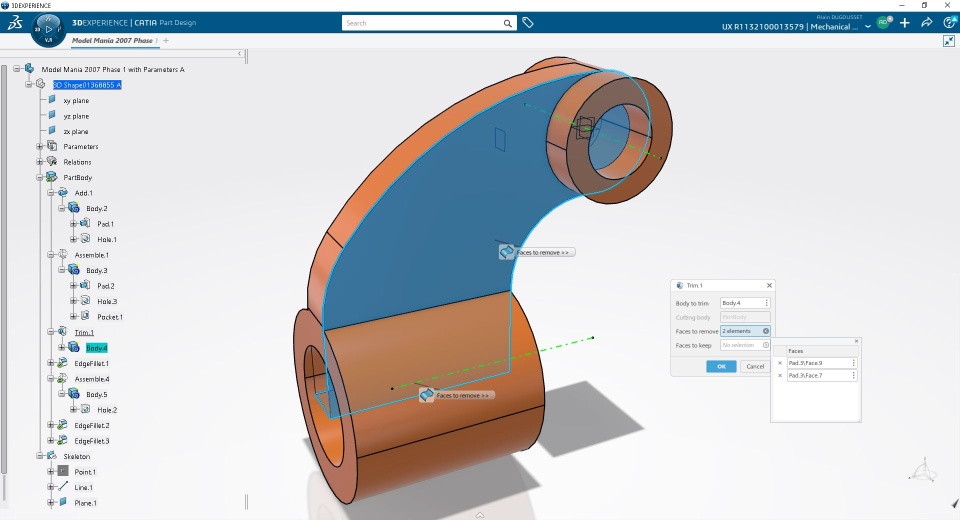960x520 pixels.
Task: Collapse the PartBody node
Action: pyautogui.click(x=40, y=177)
